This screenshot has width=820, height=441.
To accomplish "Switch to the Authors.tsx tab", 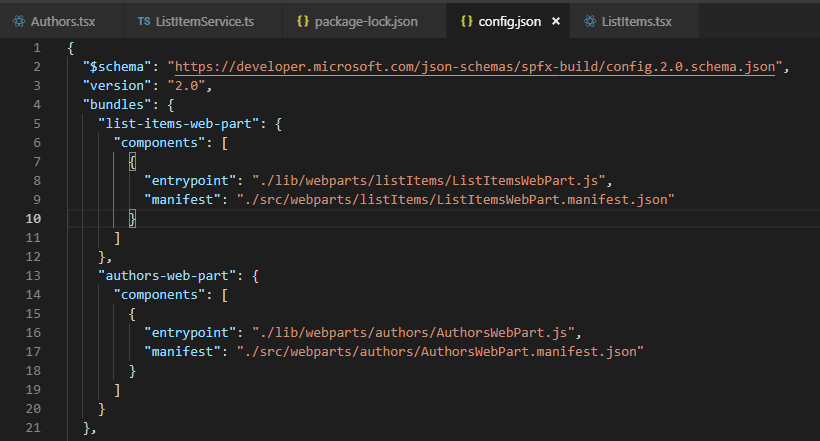I will point(62,21).
